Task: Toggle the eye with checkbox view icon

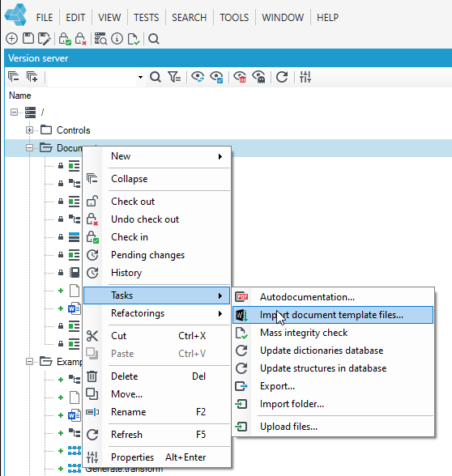Action: pos(216,77)
